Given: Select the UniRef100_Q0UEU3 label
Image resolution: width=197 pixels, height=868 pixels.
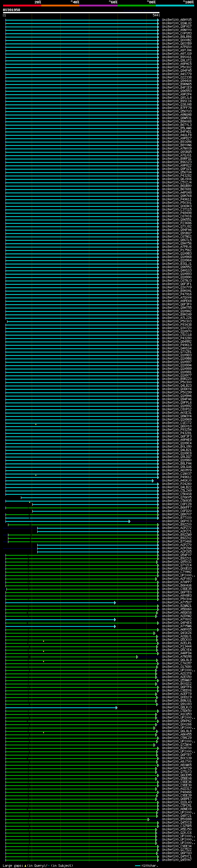Looking at the screenshot, I should [176, 568].
